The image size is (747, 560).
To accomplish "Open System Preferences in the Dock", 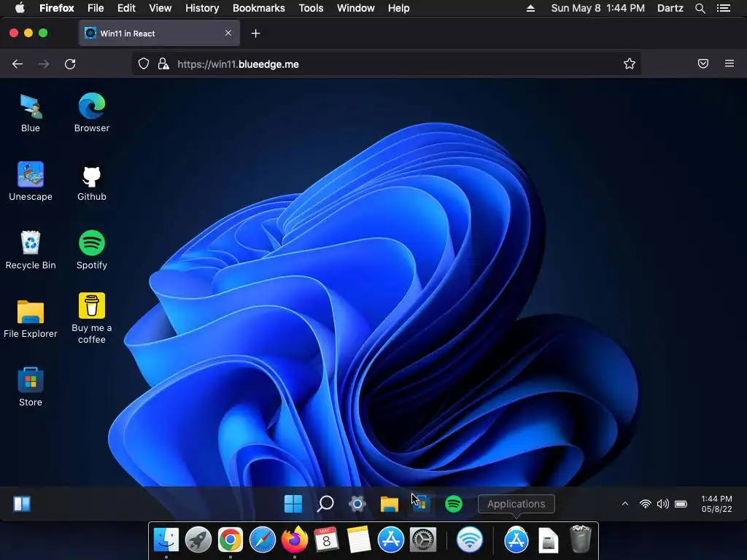I will pyautogui.click(x=423, y=540).
